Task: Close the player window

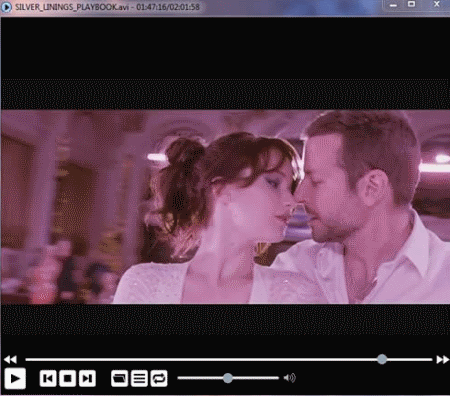Action: 437,4
